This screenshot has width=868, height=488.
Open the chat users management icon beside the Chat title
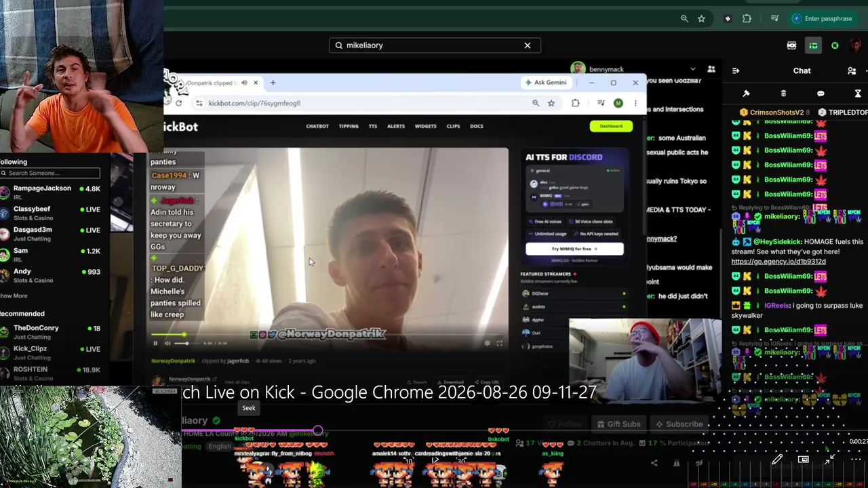(x=852, y=70)
